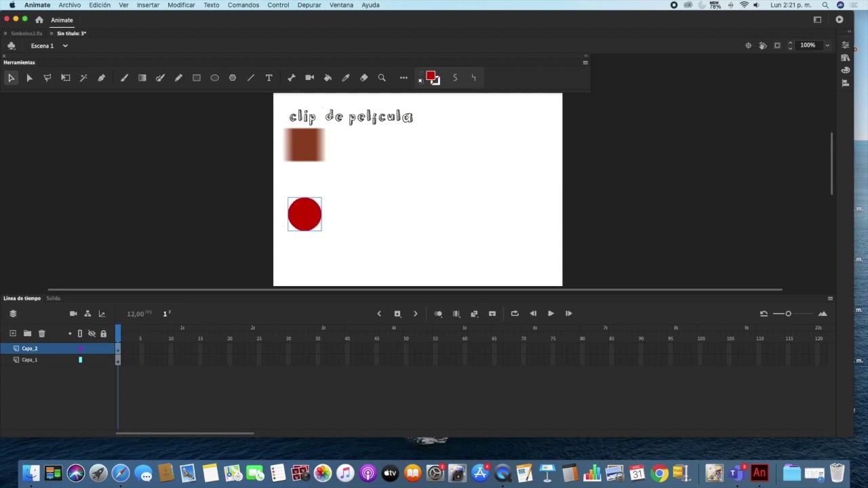
Task: Add a new layer in timeline
Action: coord(13,333)
